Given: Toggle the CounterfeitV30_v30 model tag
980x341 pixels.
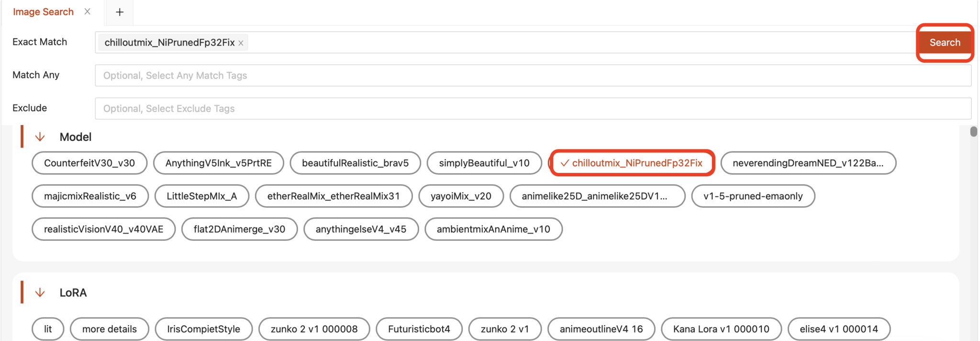Looking at the screenshot, I should click(x=89, y=163).
